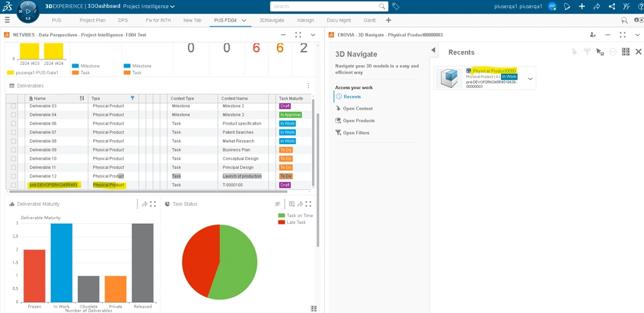The image size is (644, 313).
Task: Select Open Filters in 3D Navigate
Action: pyautogui.click(x=356, y=133)
